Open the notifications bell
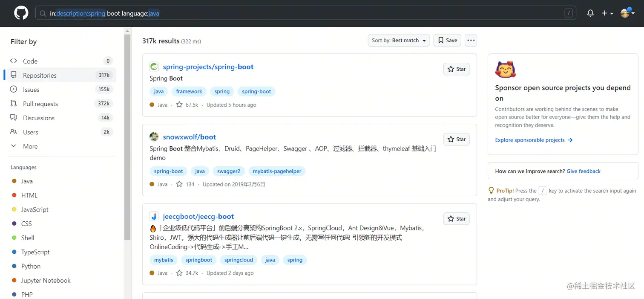Image resolution: width=644 pixels, height=299 pixels. click(x=590, y=13)
